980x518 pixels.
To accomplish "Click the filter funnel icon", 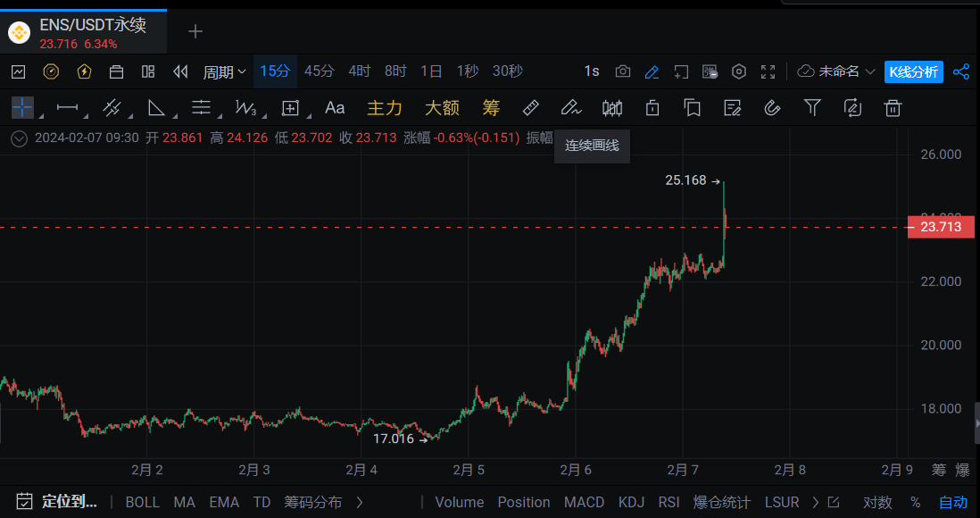I will 812,108.
